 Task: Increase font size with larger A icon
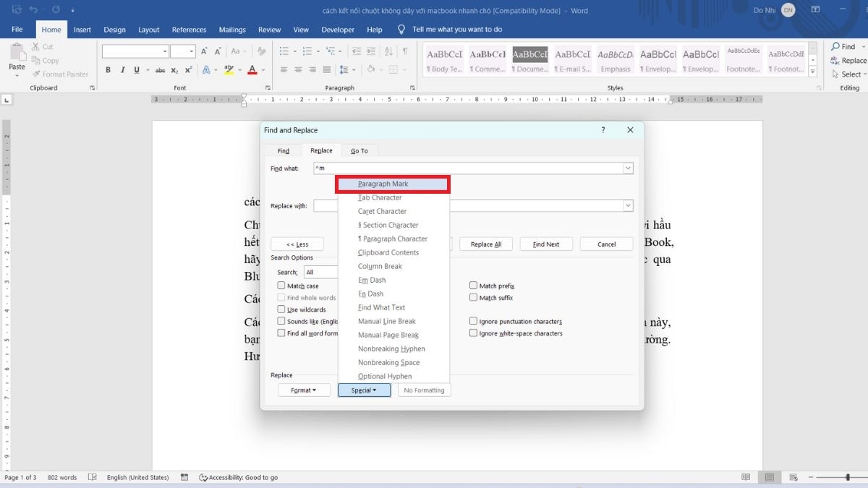pyautogui.click(x=205, y=51)
